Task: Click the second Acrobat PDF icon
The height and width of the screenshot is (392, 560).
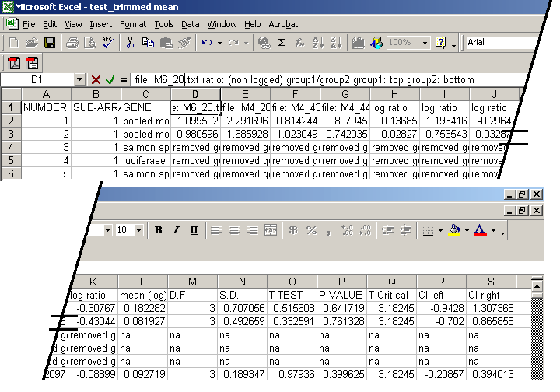Action: 32,63
